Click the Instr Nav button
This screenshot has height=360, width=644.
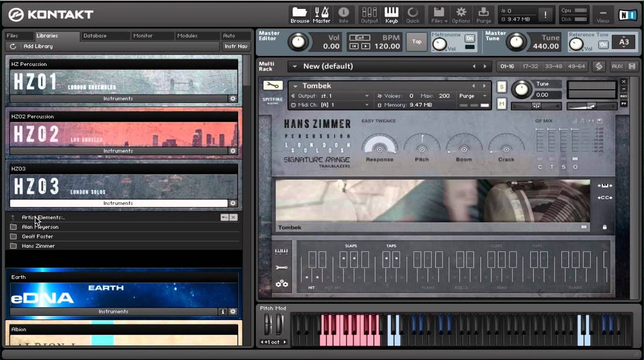pyautogui.click(x=236, y=46)
